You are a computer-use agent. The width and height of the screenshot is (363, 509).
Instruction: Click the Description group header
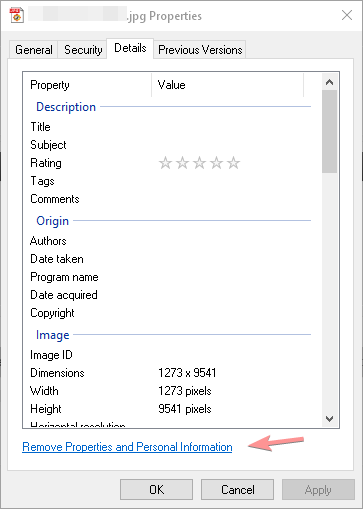(x=66, y=107)
